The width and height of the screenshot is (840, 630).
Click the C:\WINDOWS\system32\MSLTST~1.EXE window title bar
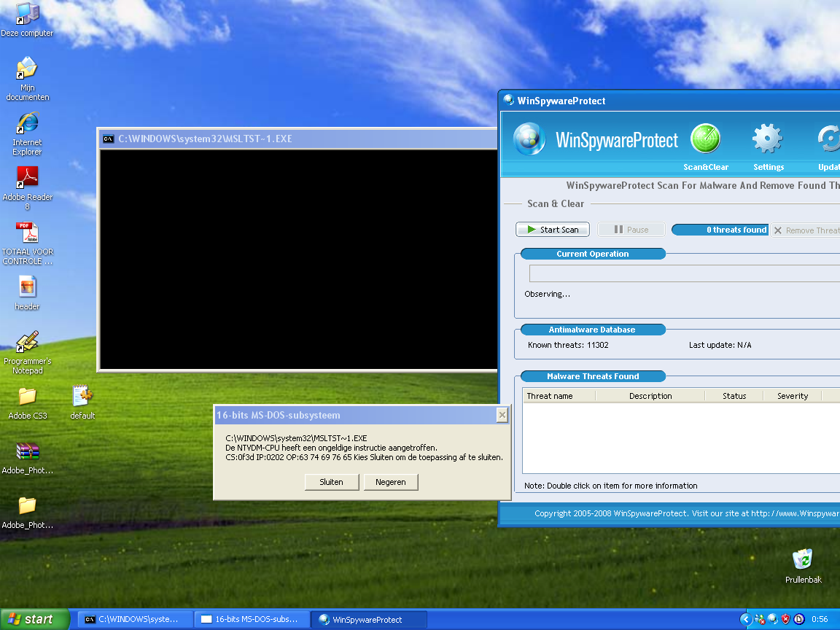coord(299,139)
